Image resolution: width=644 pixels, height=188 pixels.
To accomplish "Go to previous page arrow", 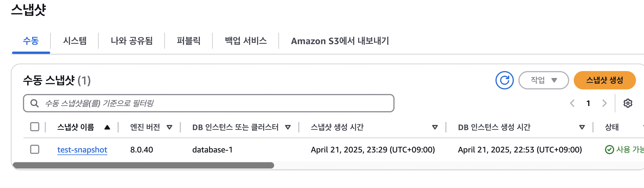I will click(572, 103).
